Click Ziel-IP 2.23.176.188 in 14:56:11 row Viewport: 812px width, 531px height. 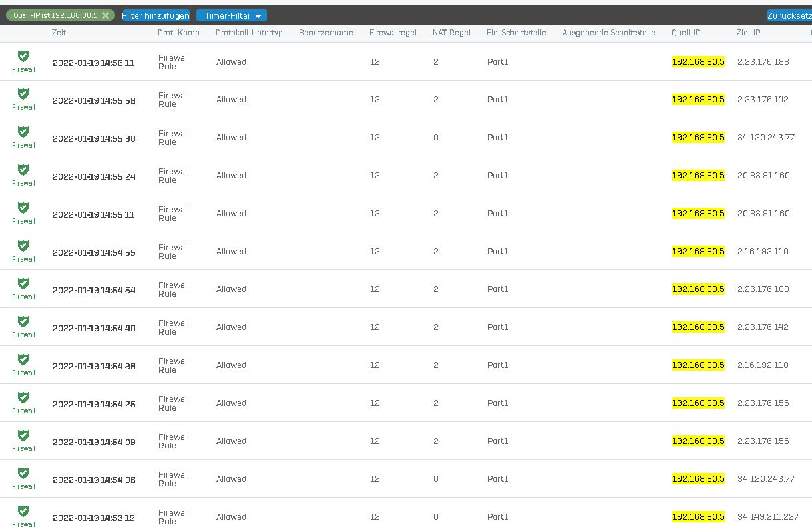coord(763,61)
